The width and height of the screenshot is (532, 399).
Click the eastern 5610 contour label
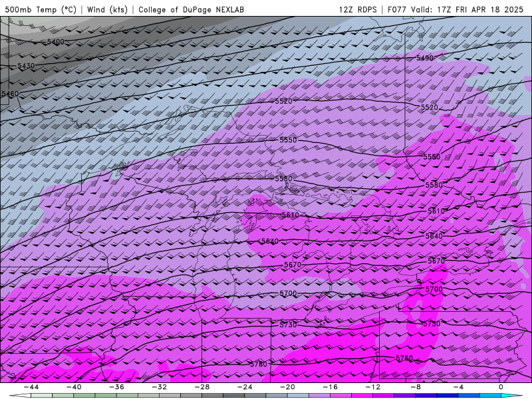tap(436, 211)
